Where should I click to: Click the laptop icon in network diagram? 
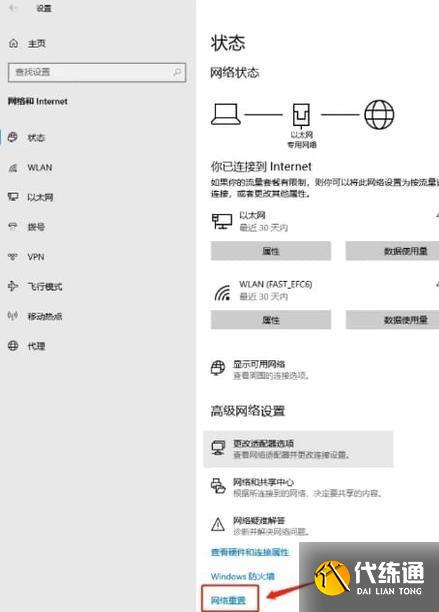226,114
